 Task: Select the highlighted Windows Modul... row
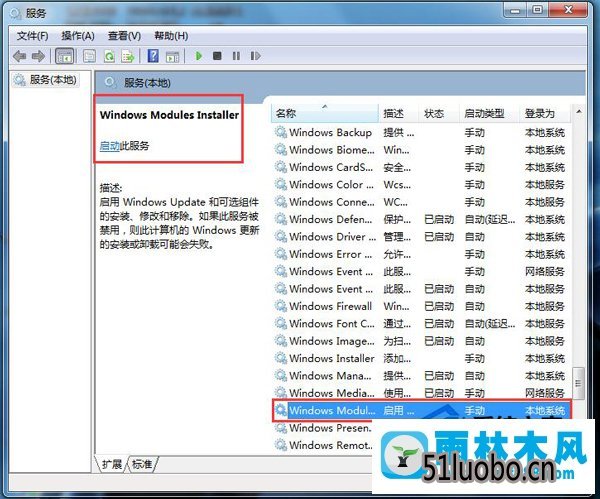[x=421, y=411]
